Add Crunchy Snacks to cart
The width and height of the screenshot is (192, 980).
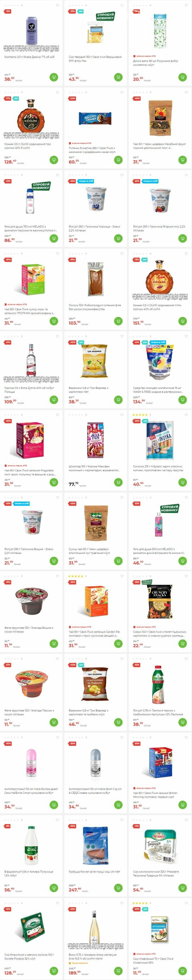[183, 643]
